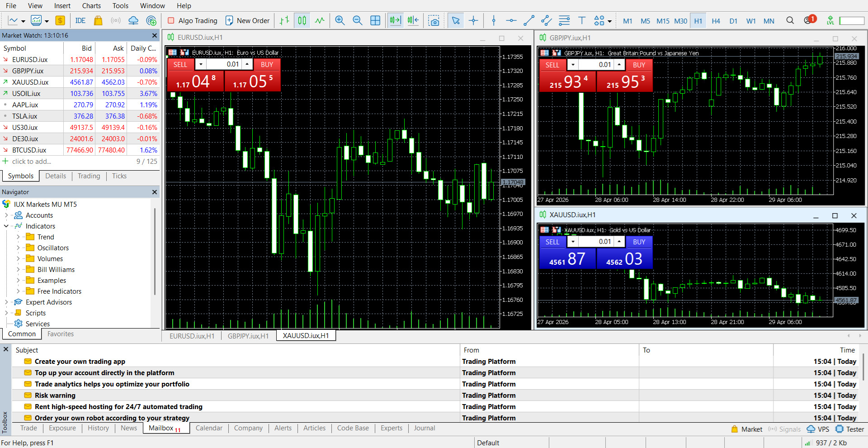The image size is (868, 448).
Task: Open the History tab in Toolbox
Action: click(x=98, y=428)
